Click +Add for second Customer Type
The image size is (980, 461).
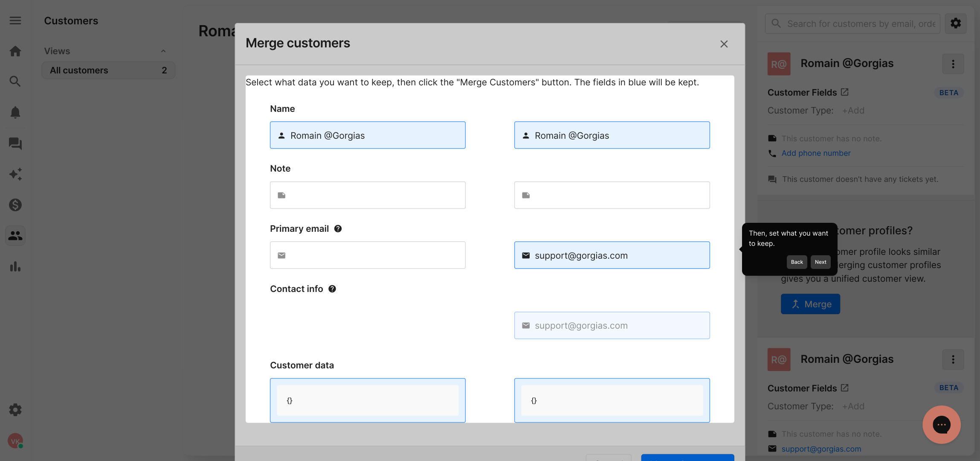[x=853, y=406]
